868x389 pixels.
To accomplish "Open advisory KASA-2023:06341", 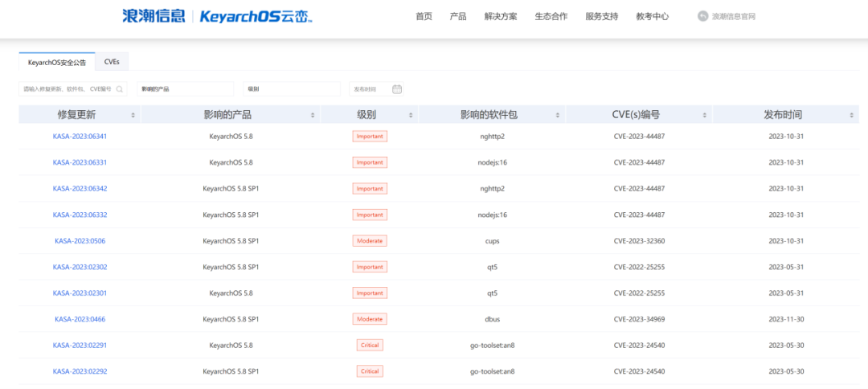I will [80, 136].
